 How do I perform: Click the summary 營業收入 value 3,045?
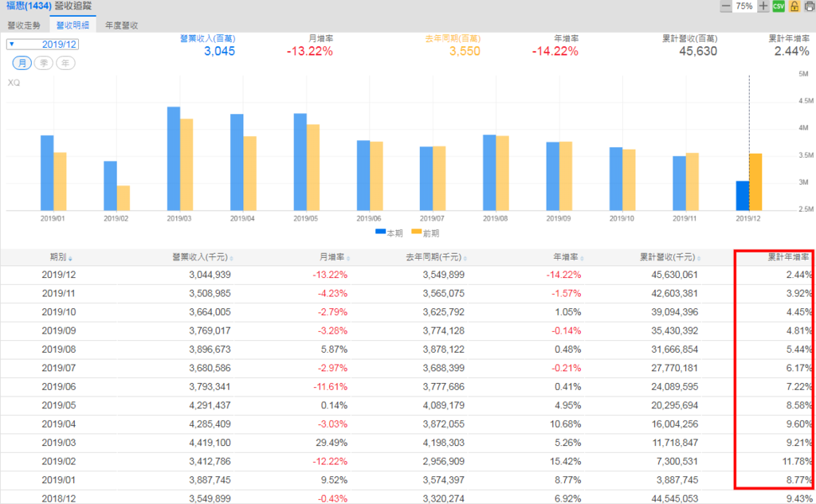coord(219,51)
